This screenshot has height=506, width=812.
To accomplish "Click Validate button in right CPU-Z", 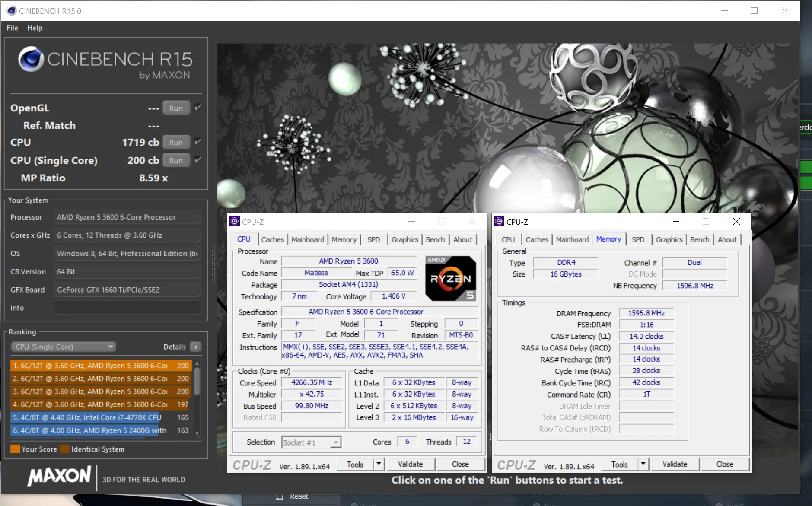I will tap(675, 464).
